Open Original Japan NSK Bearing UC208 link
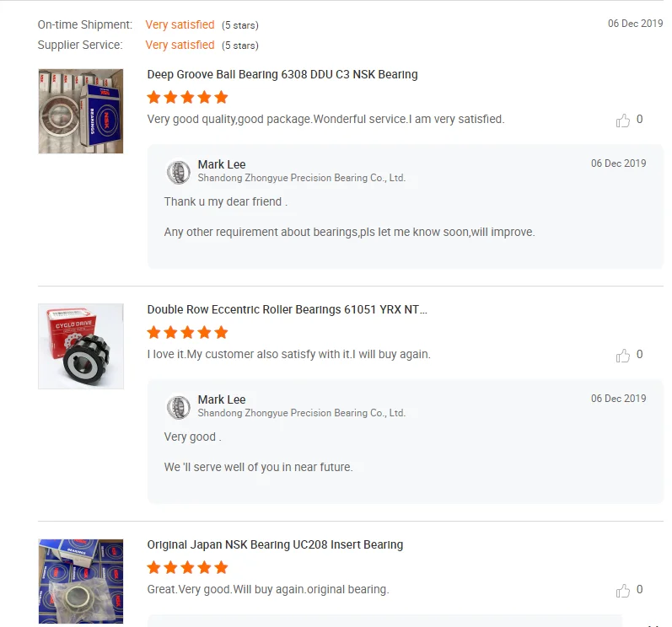 point(275,544)
